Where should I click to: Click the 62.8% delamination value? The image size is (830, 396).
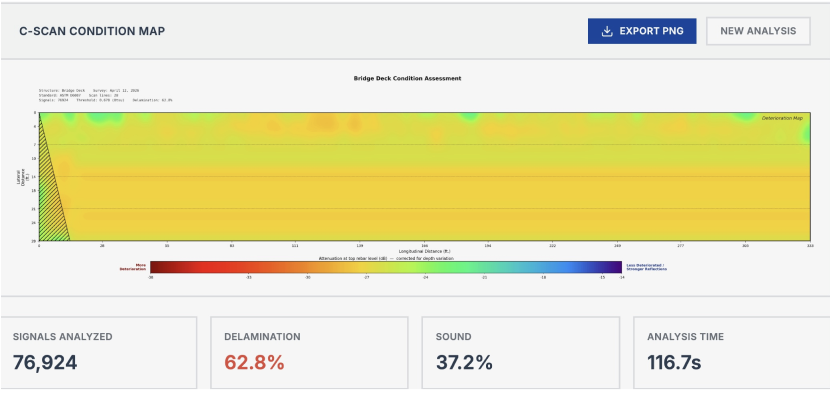[254, 363]
